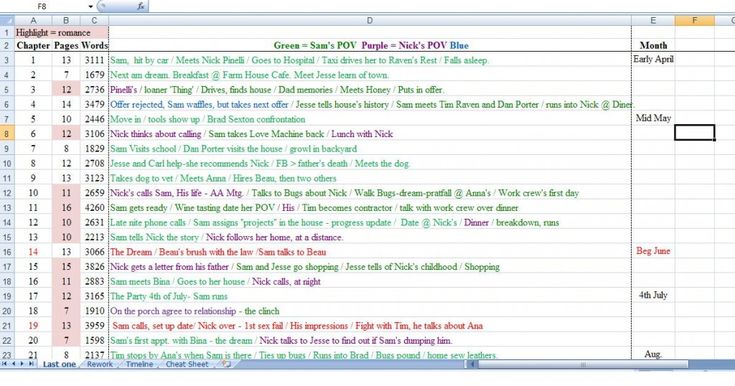Click 'Takes dog to vet' summary cell
Image resolution: width=735 pixels, height=386 pixels.
pos(370,178)
